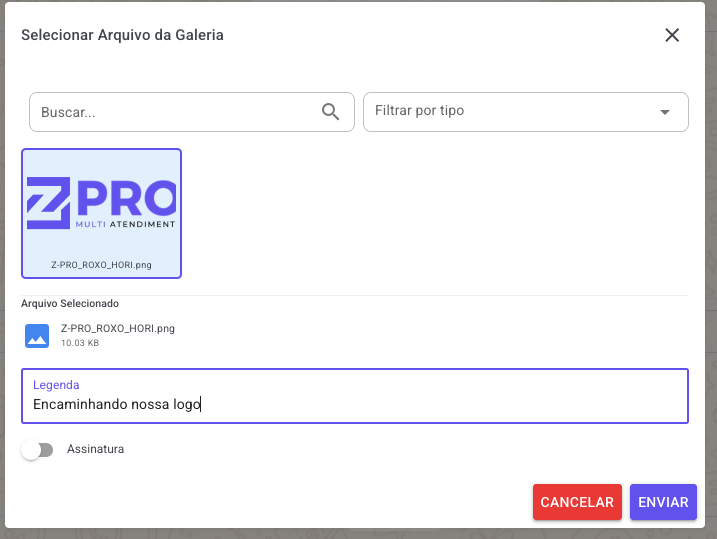Click the caption text Encaminhando nossa logo

(116, 405)
